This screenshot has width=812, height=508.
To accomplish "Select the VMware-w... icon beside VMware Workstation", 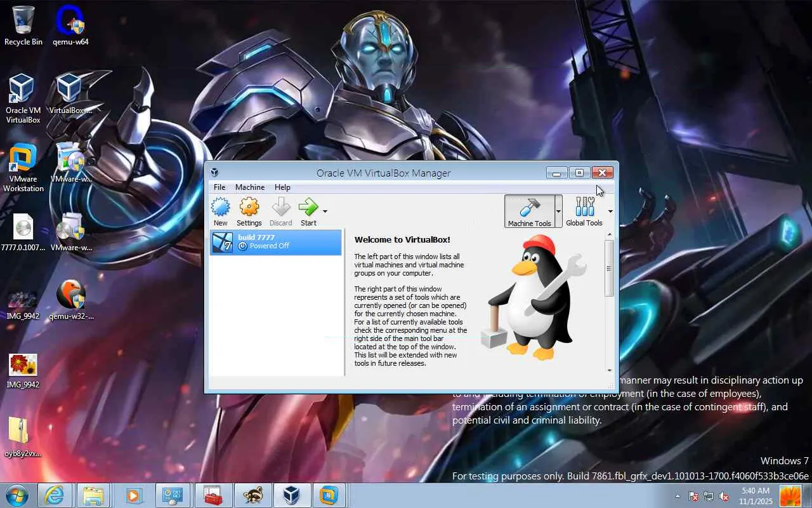I will (70, 163).
